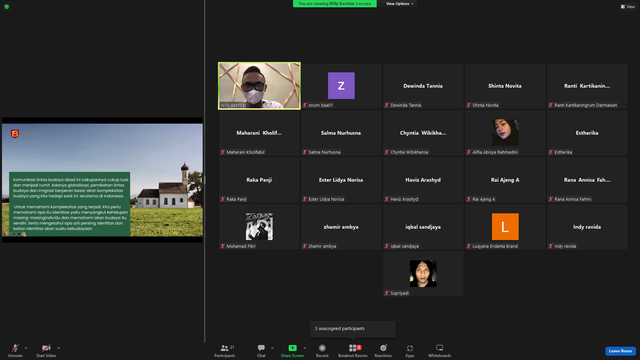Select the Dewinda Tannia participant tile
The height and width of the screenshot is (360, 640).
click(423, 86)
